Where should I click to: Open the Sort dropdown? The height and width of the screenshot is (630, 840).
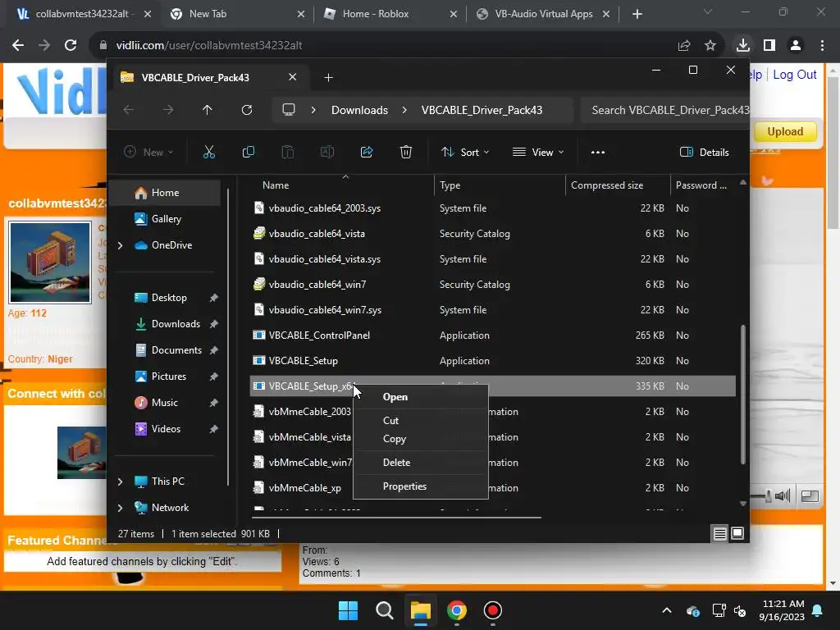[464, 152]
